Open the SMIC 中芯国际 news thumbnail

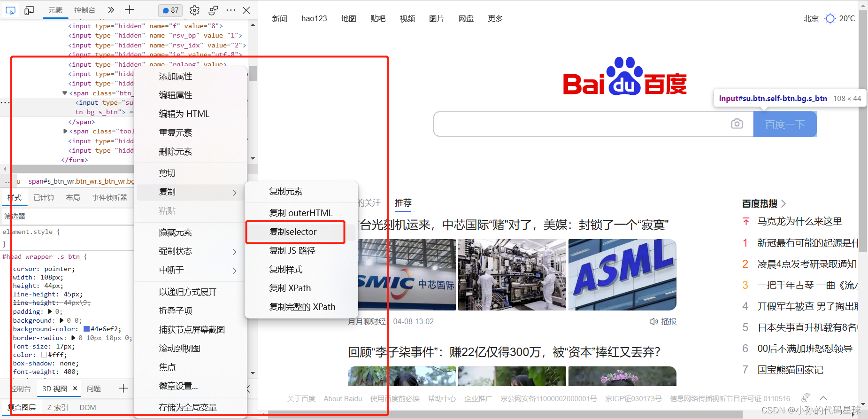coord(407,275)
